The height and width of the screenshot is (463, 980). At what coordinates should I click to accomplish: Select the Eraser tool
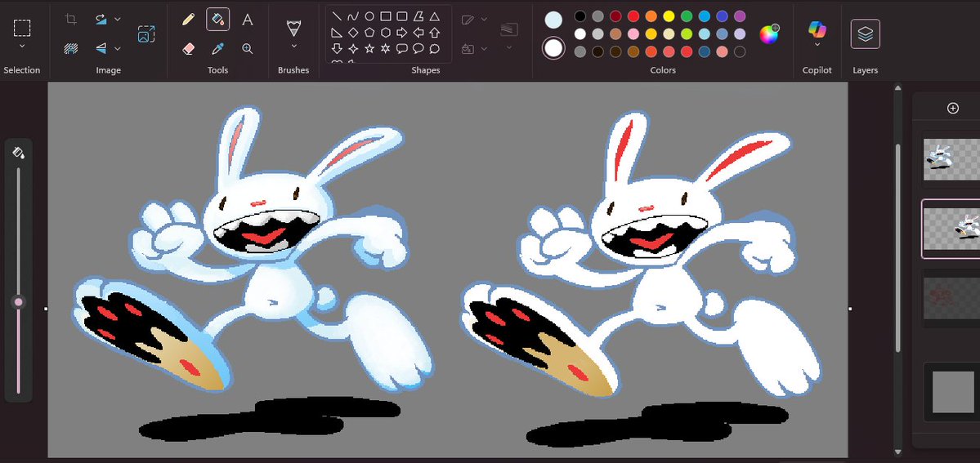pos(188,48)
